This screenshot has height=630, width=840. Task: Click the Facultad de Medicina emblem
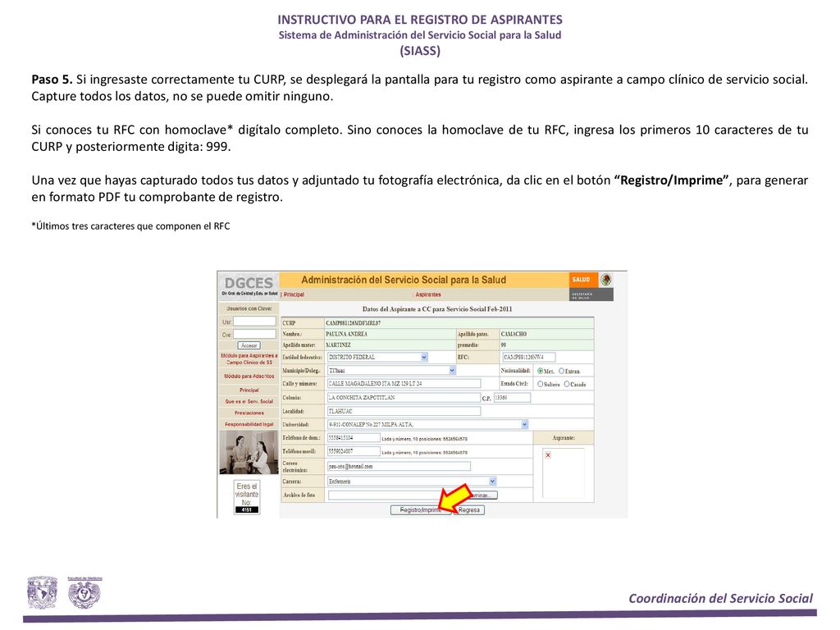(x=84, y=592)
